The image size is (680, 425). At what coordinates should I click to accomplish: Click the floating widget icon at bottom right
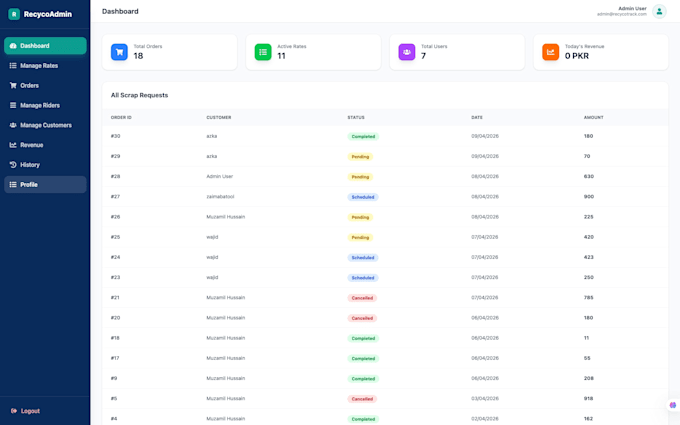click(673, 405)
